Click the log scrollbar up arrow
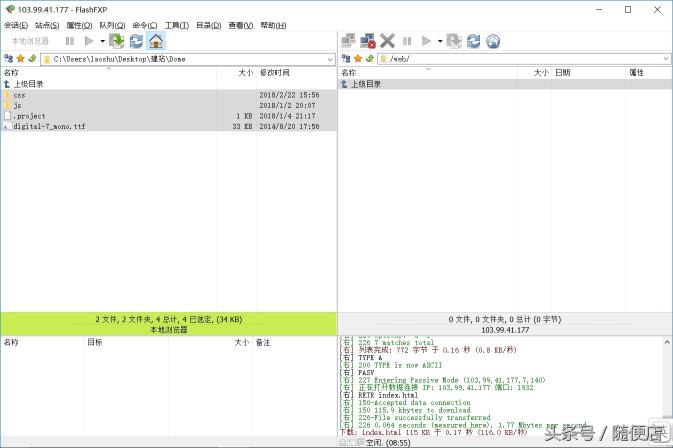This screenshot has height=448, width=673. pyautogui.click(x=667, y=342)
